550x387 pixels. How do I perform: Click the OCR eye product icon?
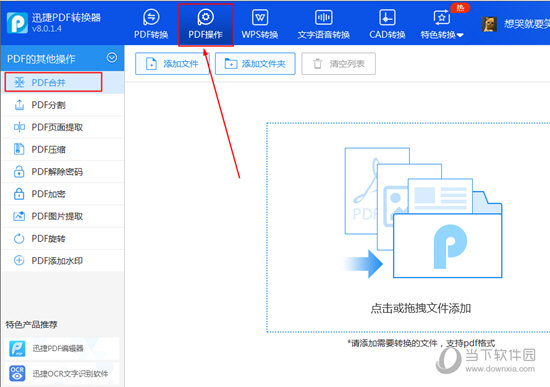tap(17, 373)
